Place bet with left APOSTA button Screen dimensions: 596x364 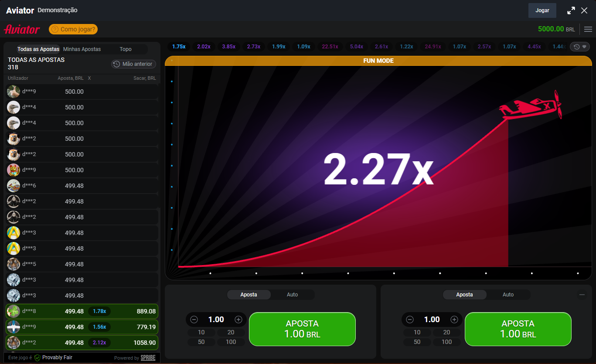tap(302, 329)
